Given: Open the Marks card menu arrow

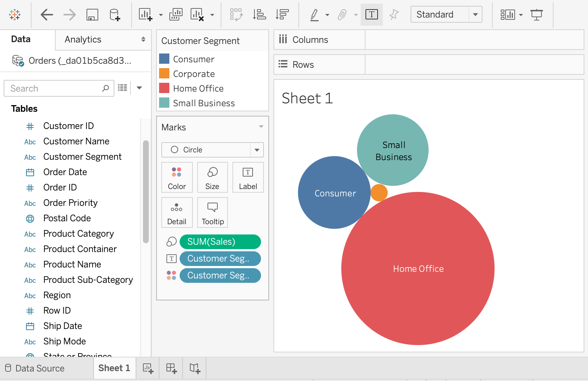Looking at the screenshot, I should point(261,127).
